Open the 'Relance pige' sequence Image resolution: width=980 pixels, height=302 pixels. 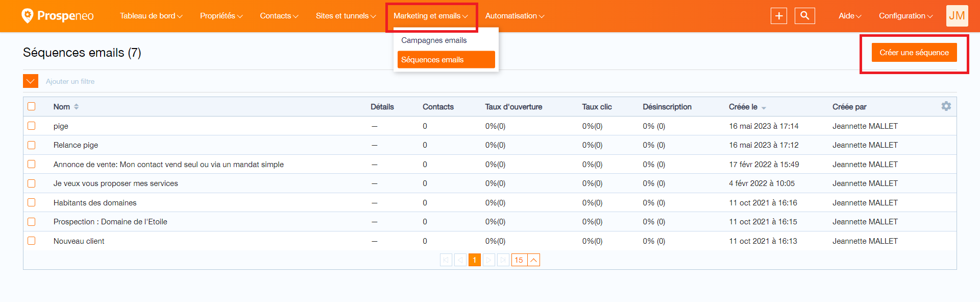click(76, 145)
